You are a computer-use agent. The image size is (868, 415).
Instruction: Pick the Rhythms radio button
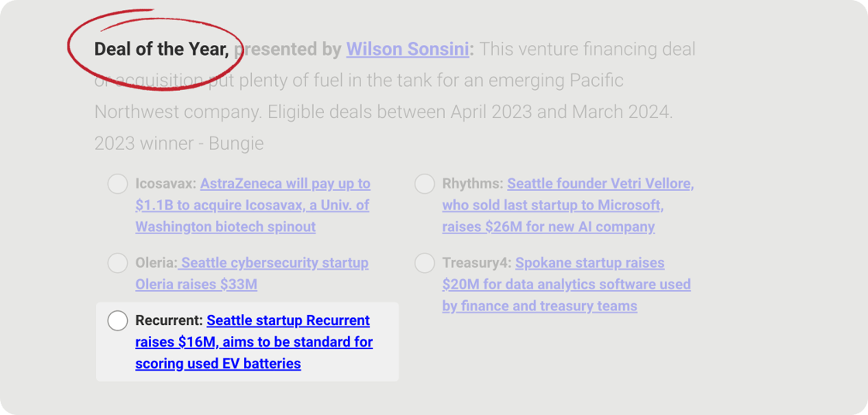[425, 184]
